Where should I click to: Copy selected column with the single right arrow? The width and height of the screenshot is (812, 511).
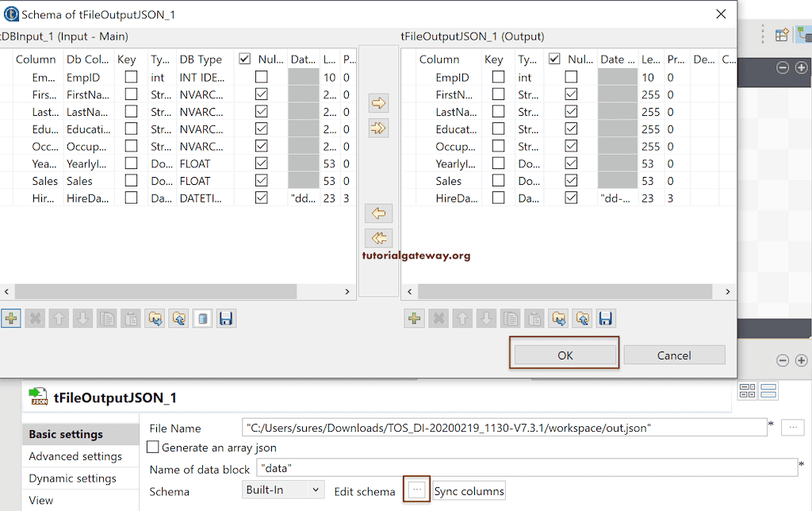click(378, 103)
